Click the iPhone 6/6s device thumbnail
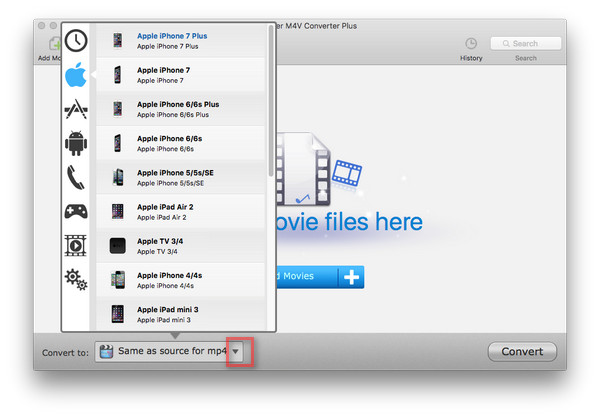The width and height of the screenshot is (600, 418). [x=117, y=143]
